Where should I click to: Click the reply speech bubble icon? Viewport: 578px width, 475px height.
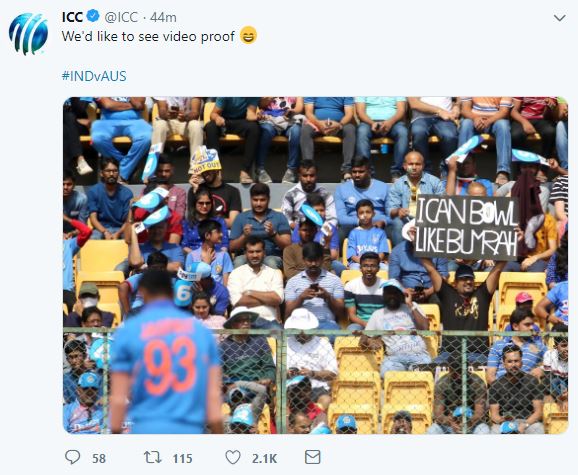(72, 457)
